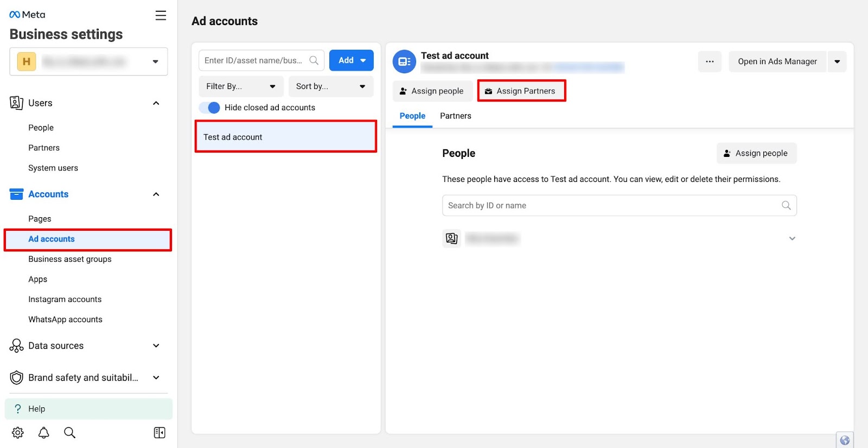
Task: Click Assign people button in People section
Action: click(757, 153)
